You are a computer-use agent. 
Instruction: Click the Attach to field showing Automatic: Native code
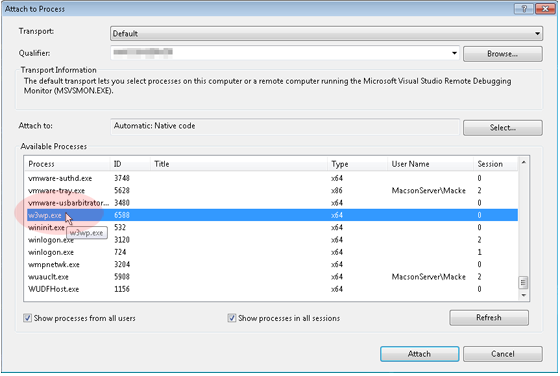point(285,126)
